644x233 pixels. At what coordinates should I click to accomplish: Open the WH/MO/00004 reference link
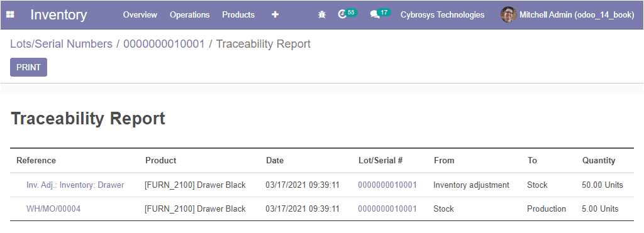coord(53,209)
